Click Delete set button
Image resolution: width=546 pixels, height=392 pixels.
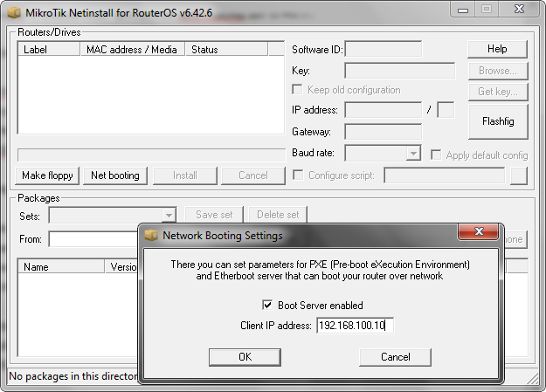point(278,215)
